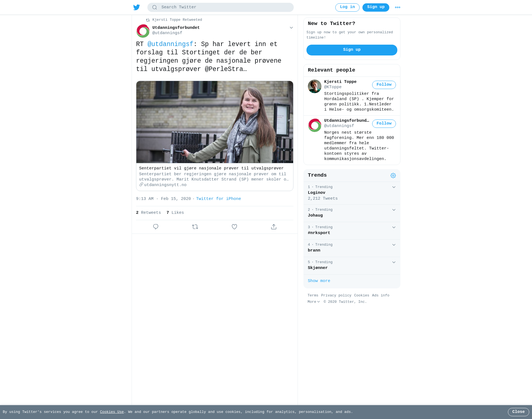532x419 pixels.
Task: Click the Log in button
Action: [x=347, y=7]
